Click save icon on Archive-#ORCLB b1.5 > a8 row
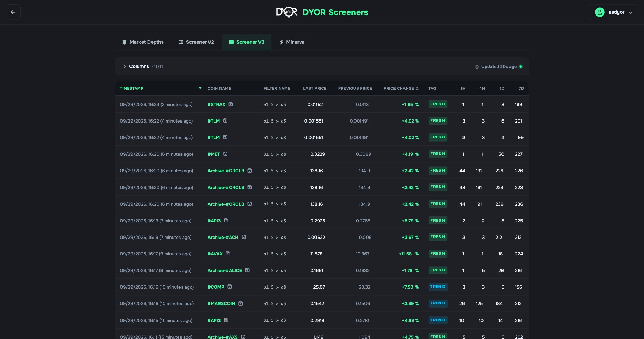Image resolution: width=644 pixels, height=339 pixels. tap(250, 187)
